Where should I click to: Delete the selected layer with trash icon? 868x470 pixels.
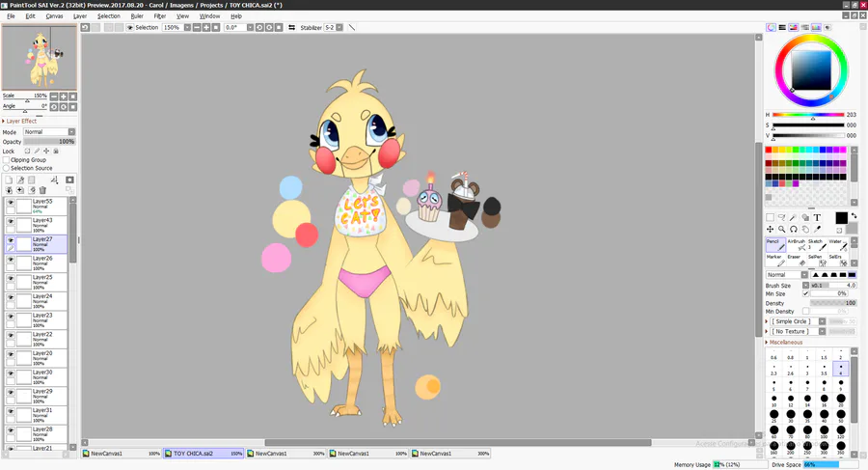[x=42, y=190]
